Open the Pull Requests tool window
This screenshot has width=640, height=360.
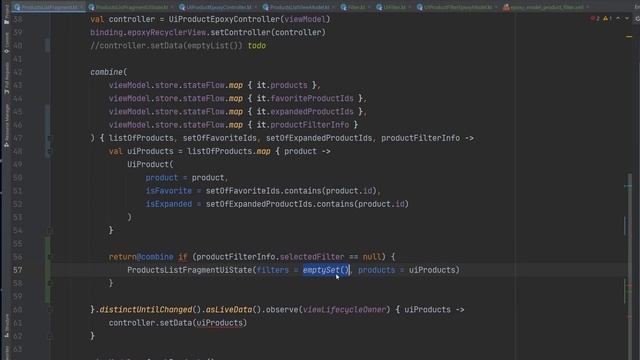tap(7, 78)
